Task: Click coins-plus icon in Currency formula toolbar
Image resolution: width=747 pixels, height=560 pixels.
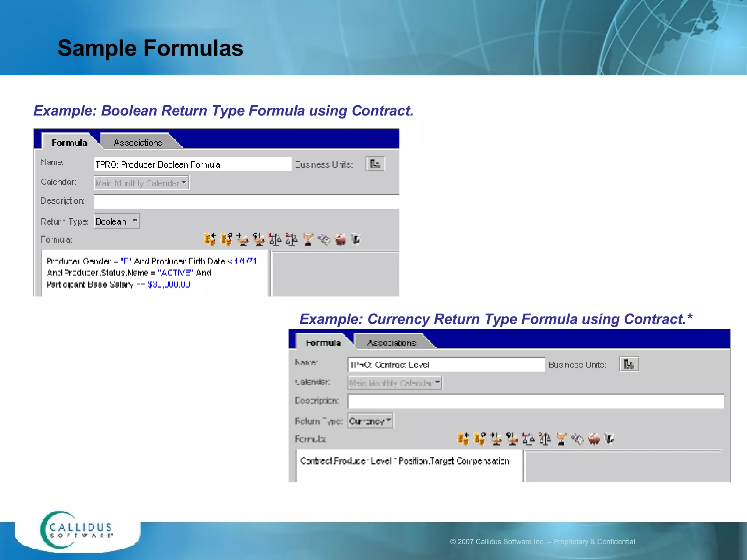Action: coord(463,439)
